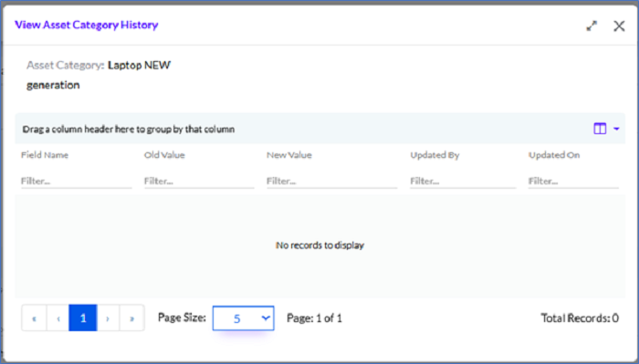
Task: Sort by the Updated By column header
Action: point(435,155)
